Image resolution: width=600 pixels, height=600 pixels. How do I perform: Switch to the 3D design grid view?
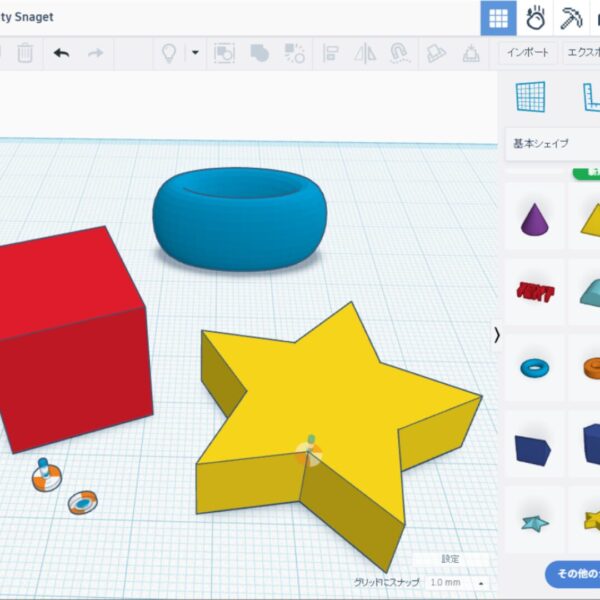498,18
